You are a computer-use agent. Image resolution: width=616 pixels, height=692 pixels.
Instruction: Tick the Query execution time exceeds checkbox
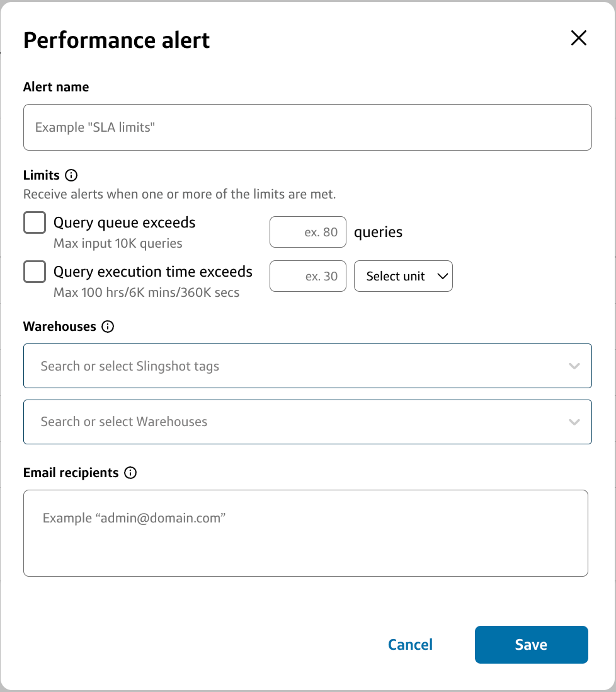[35, 272]
